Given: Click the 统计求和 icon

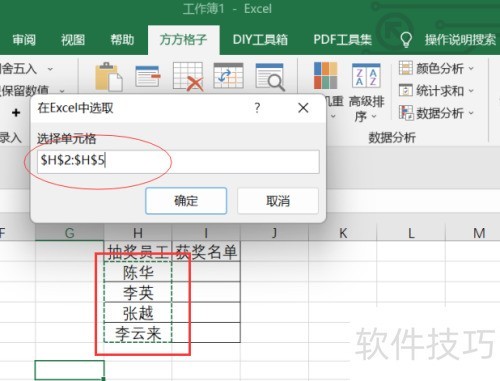Looking at the screenshot, I should (406, 90).
